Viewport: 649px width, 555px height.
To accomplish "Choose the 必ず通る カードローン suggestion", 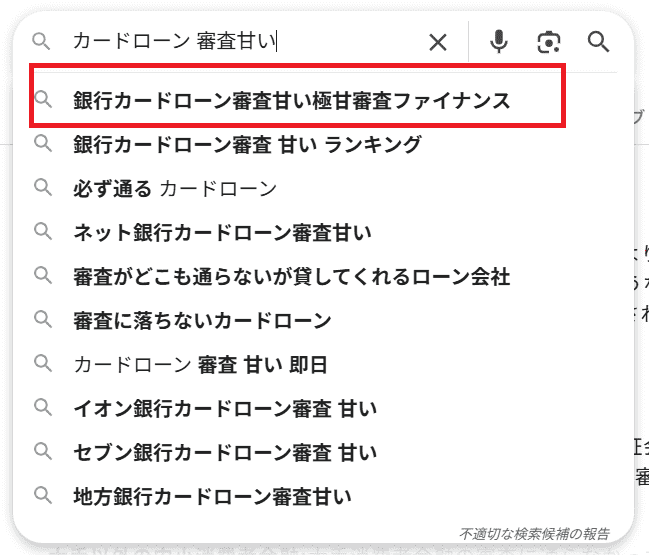I will click(175, 188).
